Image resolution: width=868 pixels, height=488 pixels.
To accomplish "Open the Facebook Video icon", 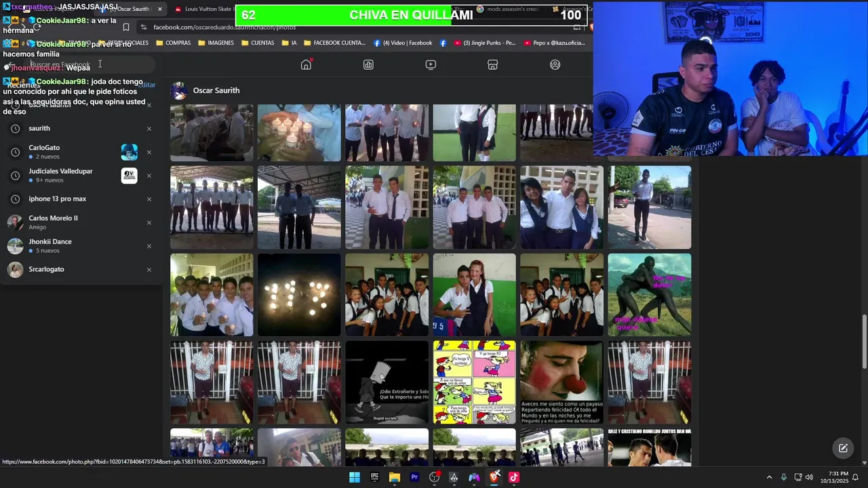I will click(431, 64).
